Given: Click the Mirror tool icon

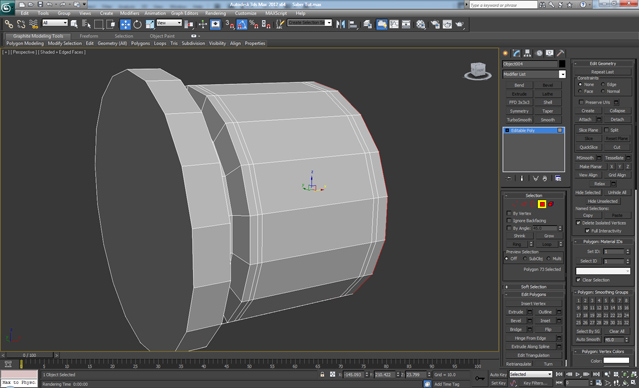Looking at the screenshot, I should point(341,24).
